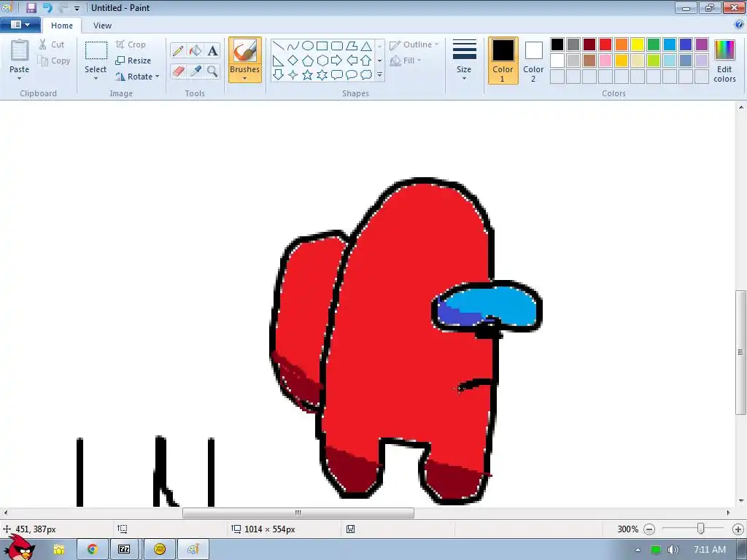The image size is (747, 560).
Task: Pick the Polygon shape
Action: [x=352, y=46]
